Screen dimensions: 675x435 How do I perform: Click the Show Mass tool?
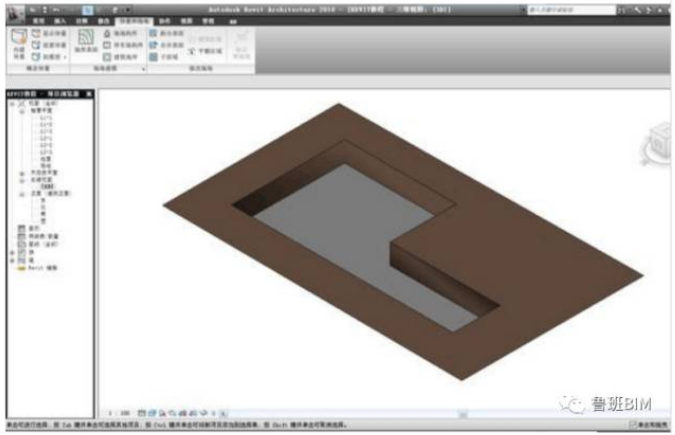(50, 34)
